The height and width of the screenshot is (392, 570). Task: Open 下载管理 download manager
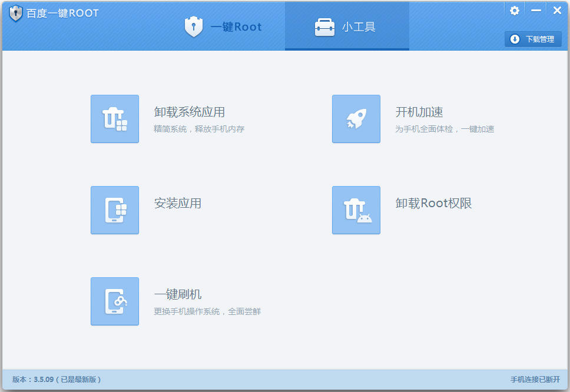533,39
